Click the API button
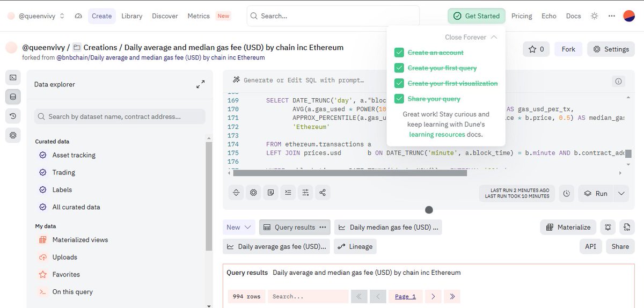The image size is (644, 308). click(x=590, y=247)
